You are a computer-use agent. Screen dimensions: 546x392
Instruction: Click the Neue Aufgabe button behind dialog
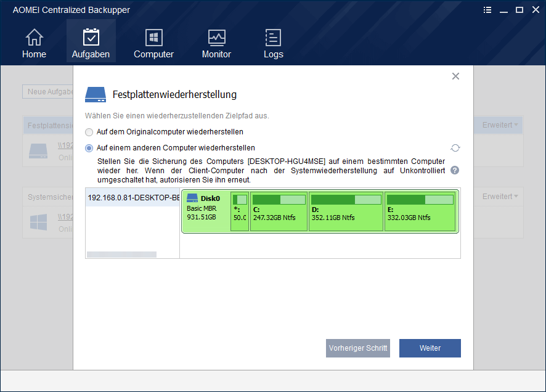pos(48,92)
